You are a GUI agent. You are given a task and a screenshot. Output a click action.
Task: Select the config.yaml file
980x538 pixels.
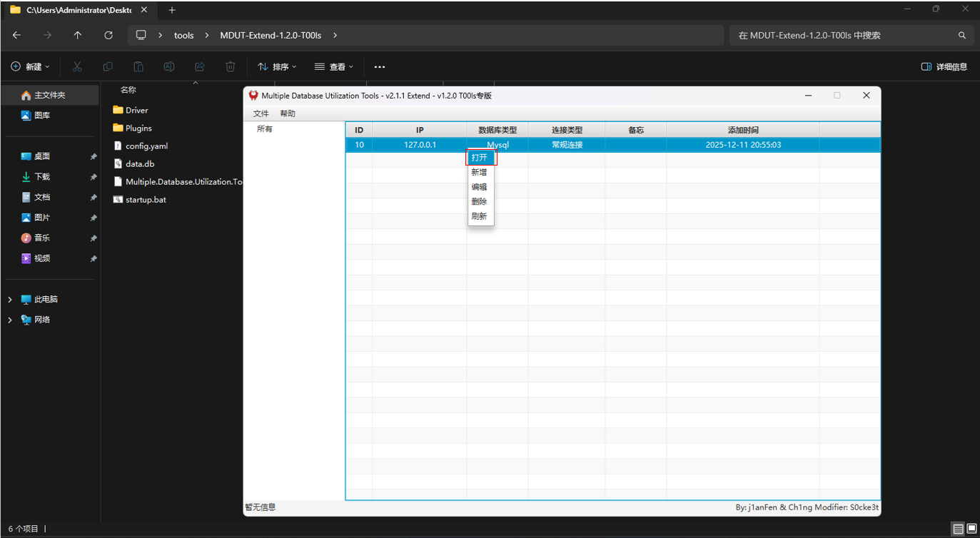[x=141, y=146]
